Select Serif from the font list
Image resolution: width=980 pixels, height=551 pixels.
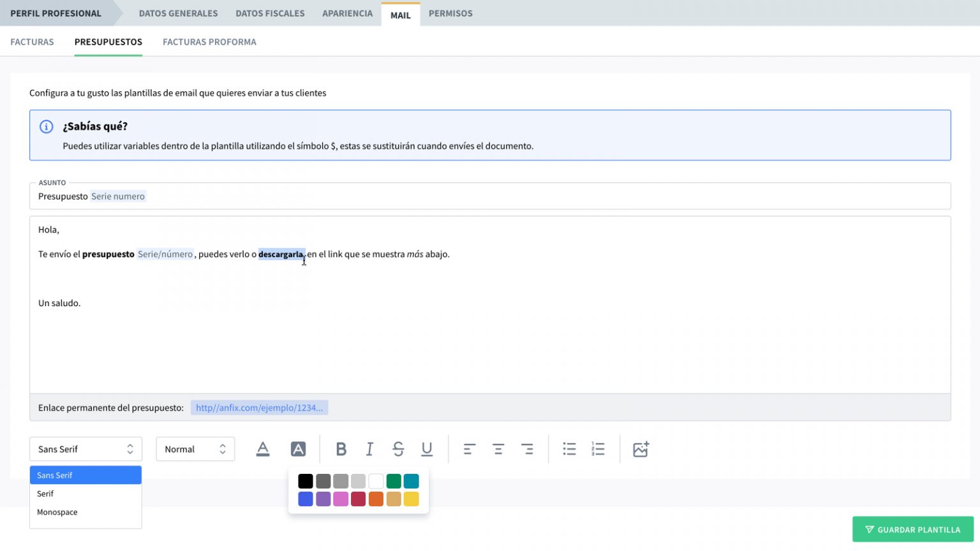click(45, 493)
